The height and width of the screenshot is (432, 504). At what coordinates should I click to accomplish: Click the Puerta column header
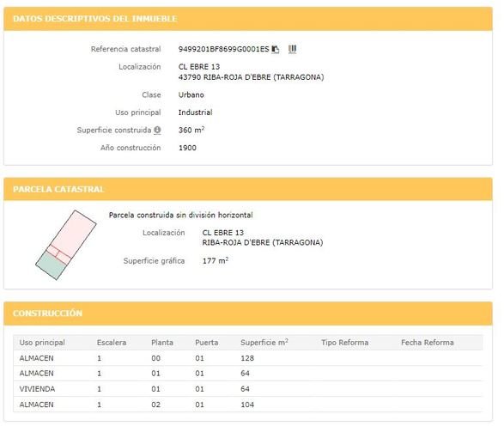(x=207, y=343)
